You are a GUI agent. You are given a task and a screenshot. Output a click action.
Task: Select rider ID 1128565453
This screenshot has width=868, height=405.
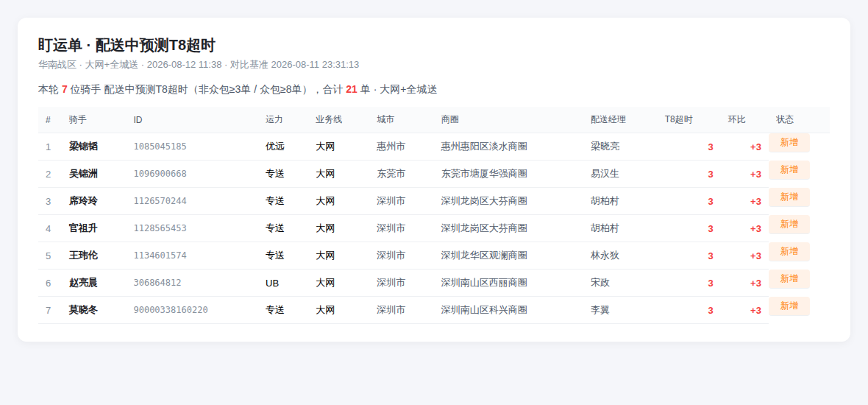point(160,228)
